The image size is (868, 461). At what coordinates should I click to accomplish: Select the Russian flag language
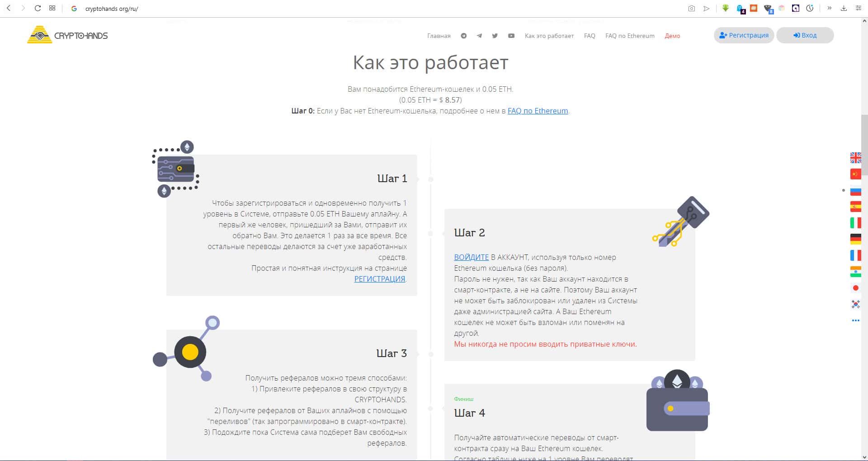point(856,190)
